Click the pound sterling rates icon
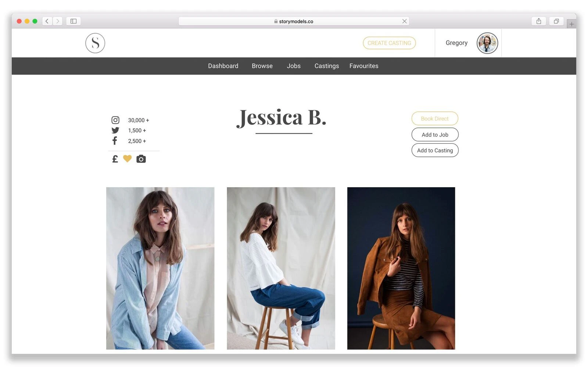This screenshot has height=367, width=588. pyautogui.click(x=115, y=159)
